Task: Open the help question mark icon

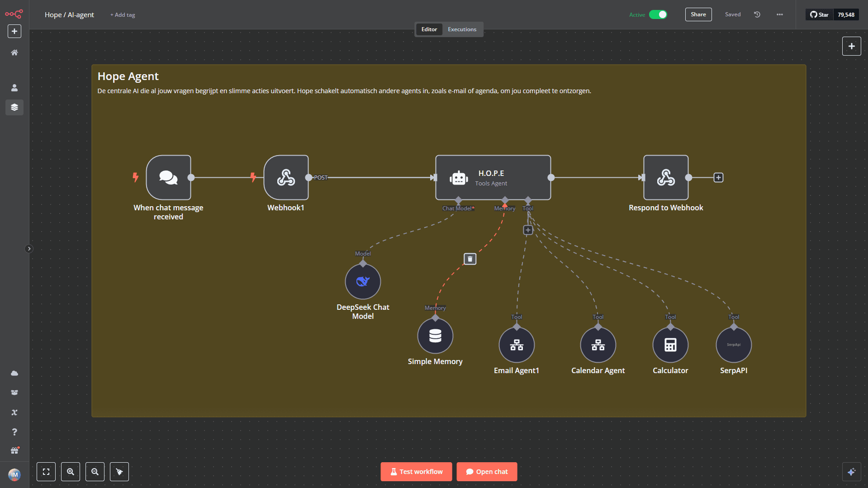Action: [14, 432]
